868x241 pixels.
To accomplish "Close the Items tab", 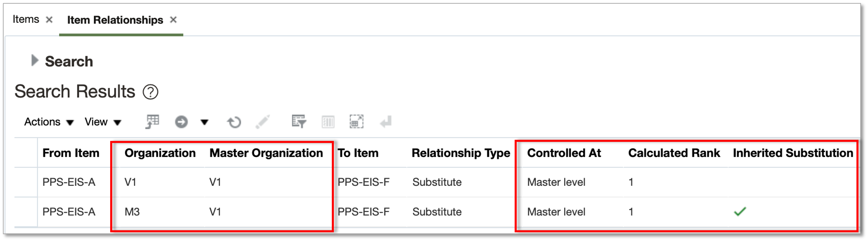I will (x=49, y=19).
